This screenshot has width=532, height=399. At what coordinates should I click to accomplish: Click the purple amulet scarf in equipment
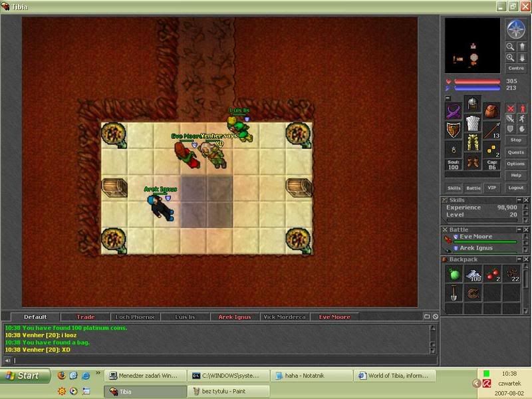(454, 111)
